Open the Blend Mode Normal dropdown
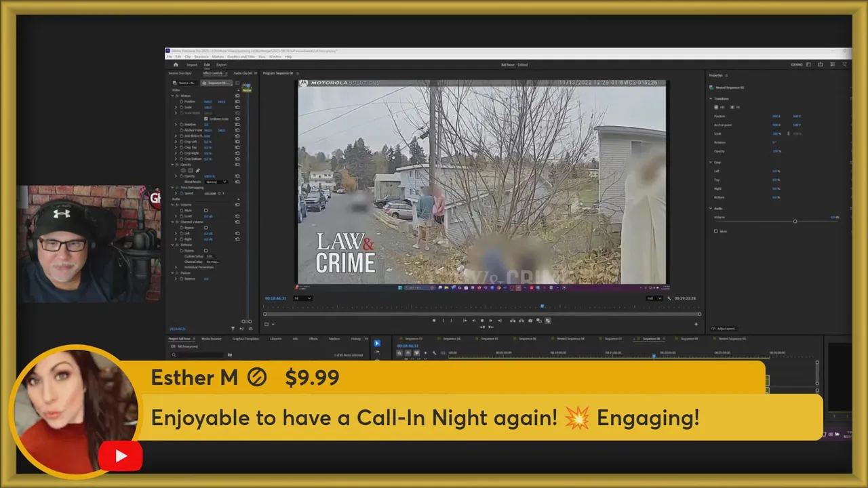 pyautogui.click(x=216, y=182)
